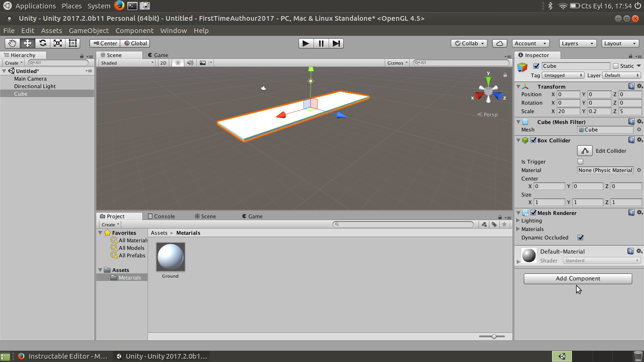
Task: Open the Layer dropdown showing Default
Action: click(x=622, y=75)
